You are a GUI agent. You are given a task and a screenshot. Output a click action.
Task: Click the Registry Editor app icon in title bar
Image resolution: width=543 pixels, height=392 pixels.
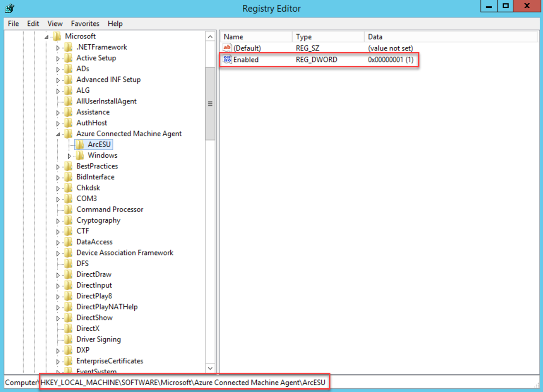click(x=10, y=9)
